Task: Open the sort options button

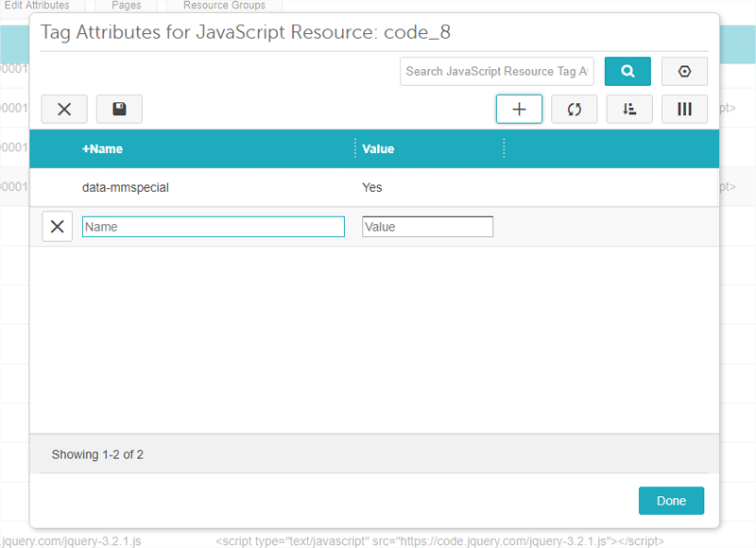Action: (x=629, y=109)
